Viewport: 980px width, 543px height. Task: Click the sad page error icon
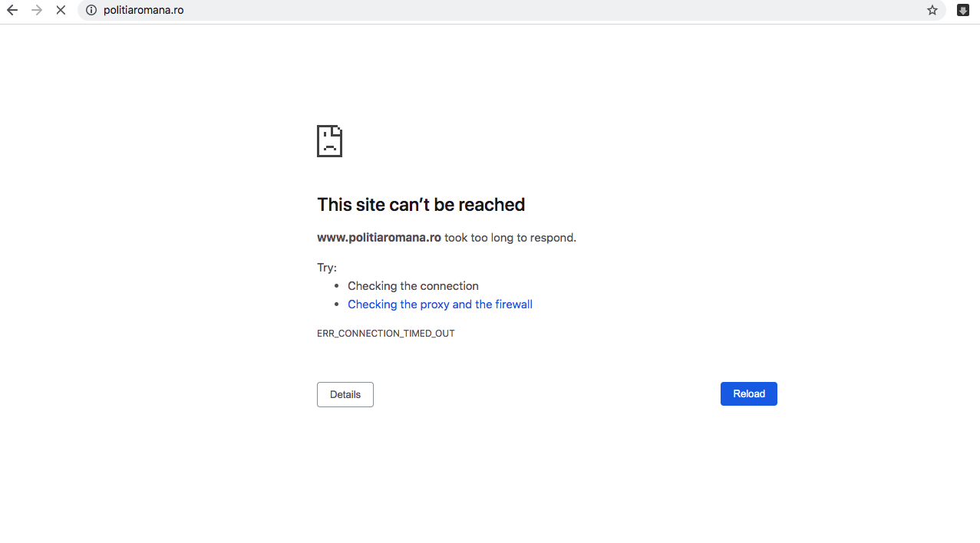point(329,141)
